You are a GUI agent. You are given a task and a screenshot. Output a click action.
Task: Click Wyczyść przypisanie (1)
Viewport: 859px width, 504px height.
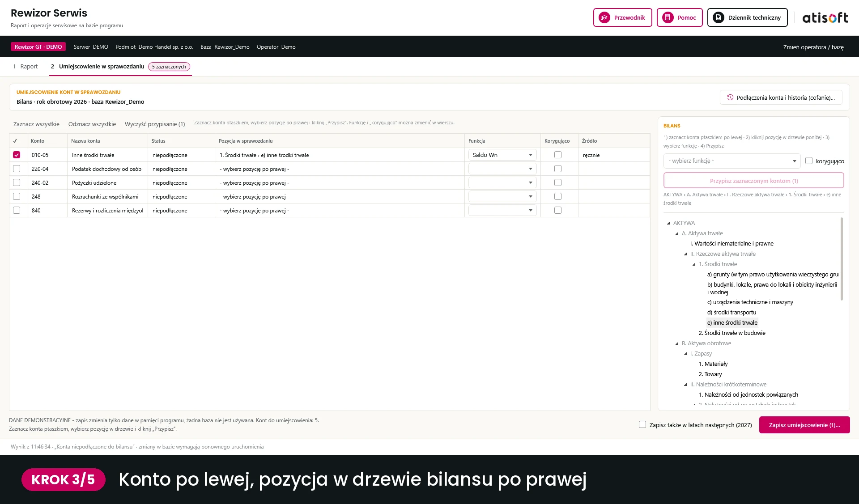[x=155, y=124]
